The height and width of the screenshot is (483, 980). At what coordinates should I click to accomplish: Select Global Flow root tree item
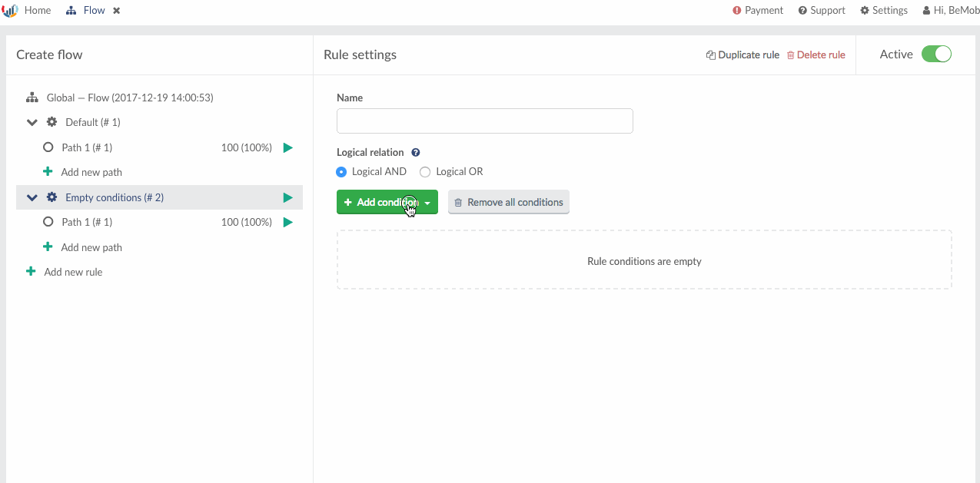[x=130, y=98]
